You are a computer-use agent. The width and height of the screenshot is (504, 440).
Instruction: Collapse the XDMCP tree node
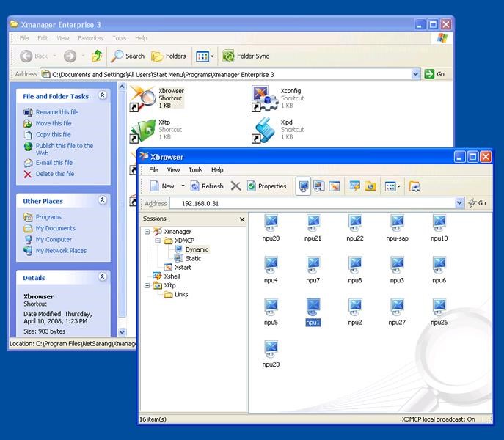click(158, 241)
